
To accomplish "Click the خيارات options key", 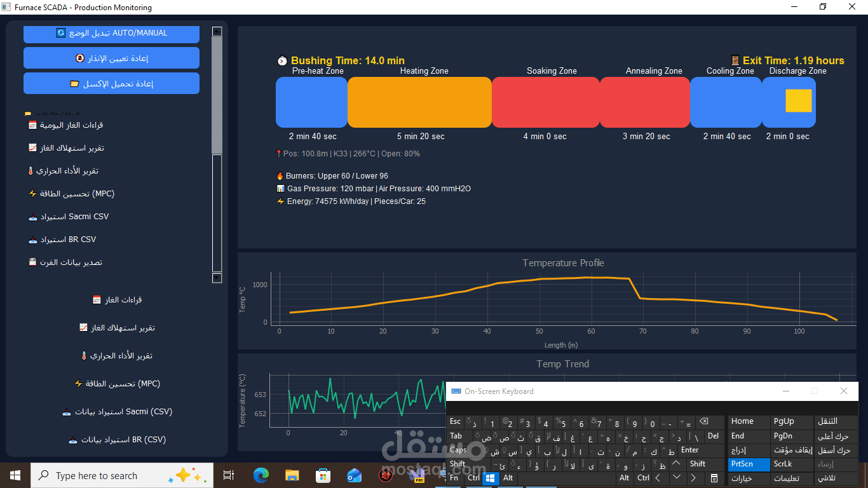I will (749, 478).
